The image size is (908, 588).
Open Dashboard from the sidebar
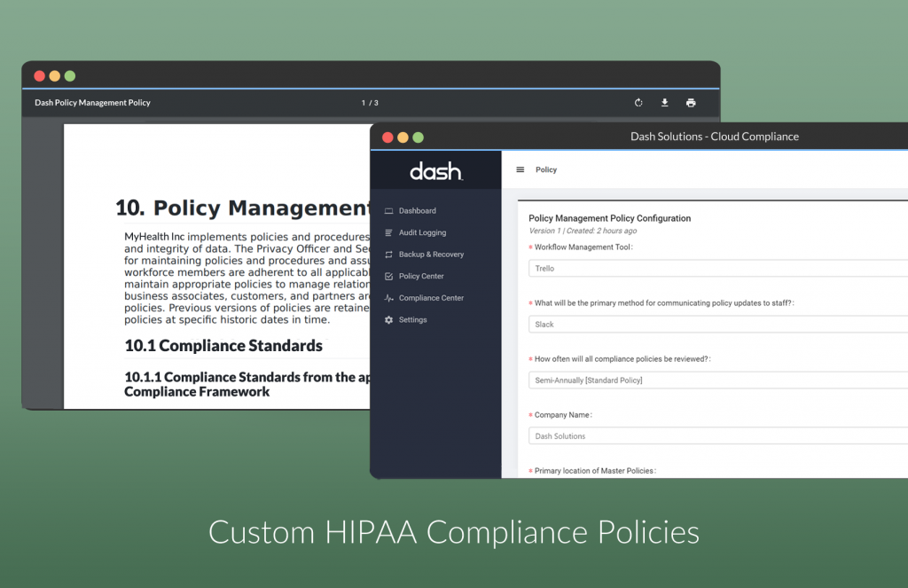coord(417,211)
